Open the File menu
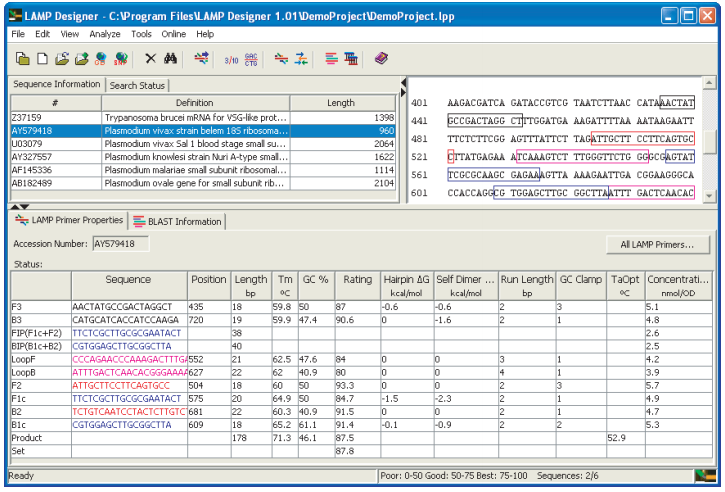The image size is (725, 492). (18, 34)
